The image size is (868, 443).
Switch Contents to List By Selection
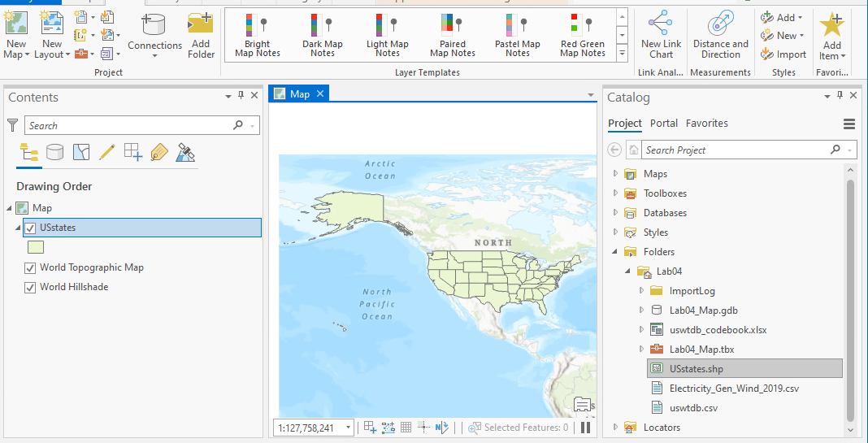pyautogui.click(x=80, y=152)
